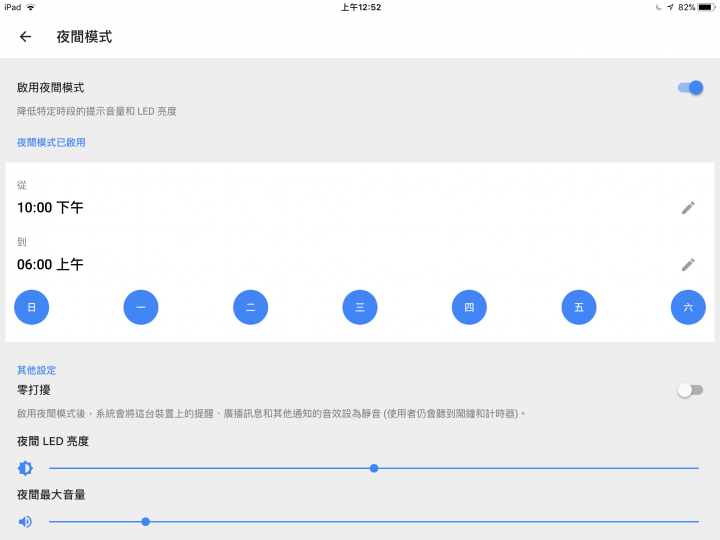Tap the Wi-Fi status icon

(31, 7)
